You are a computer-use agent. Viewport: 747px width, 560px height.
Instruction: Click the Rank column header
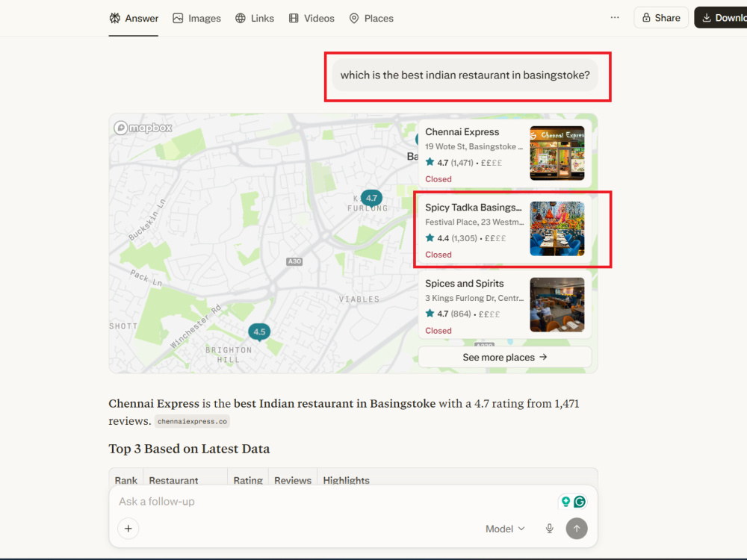(x=125, y=480)
